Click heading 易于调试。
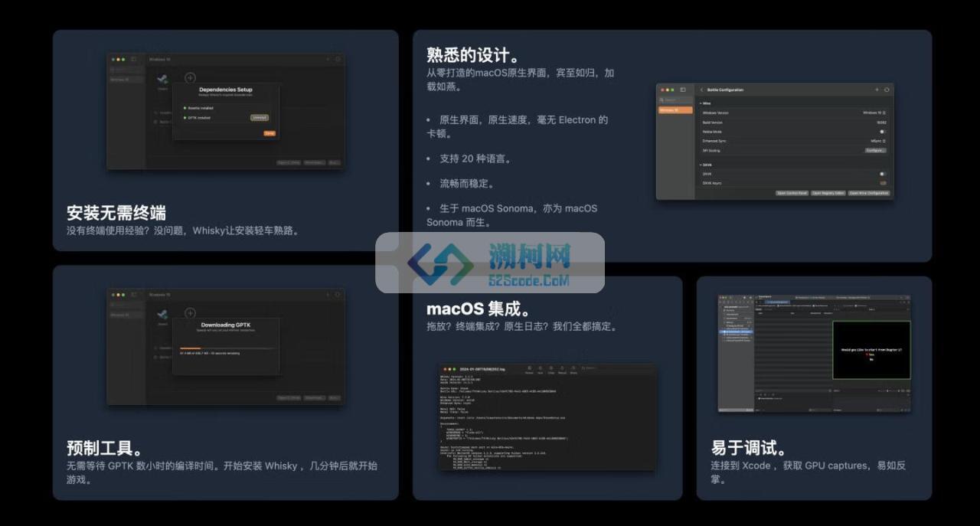This screenshot has width=980, height=526. [749, 449]
